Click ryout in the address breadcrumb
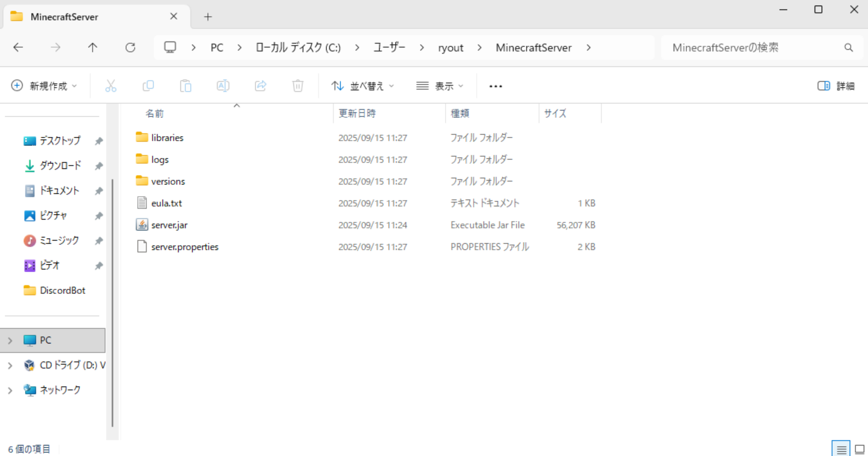 450,48
